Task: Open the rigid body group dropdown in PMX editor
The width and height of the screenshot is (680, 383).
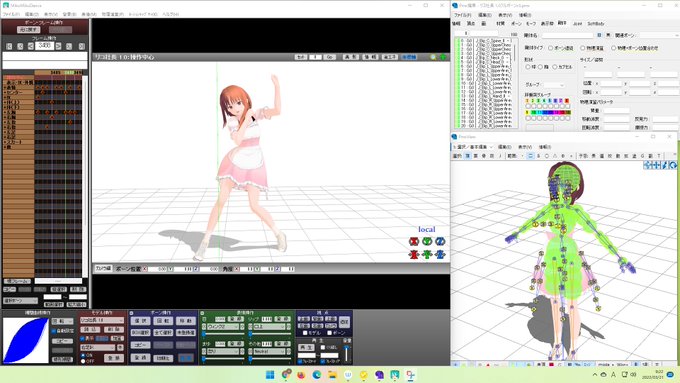Action: [x=554, y=85]
